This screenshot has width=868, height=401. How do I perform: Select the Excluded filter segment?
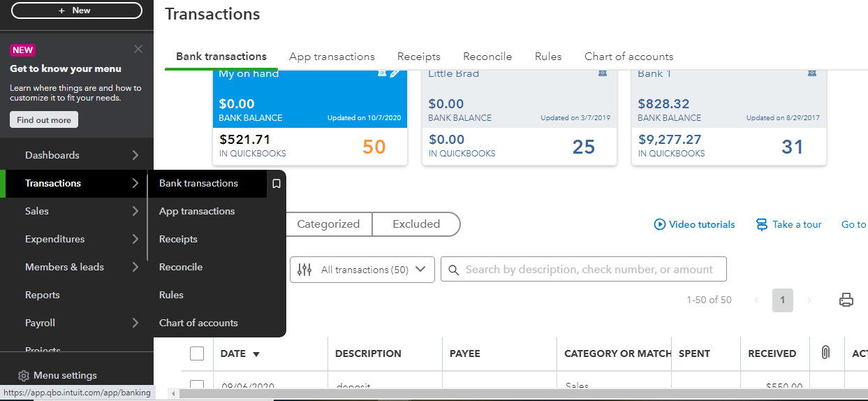[x=416, y=224]
